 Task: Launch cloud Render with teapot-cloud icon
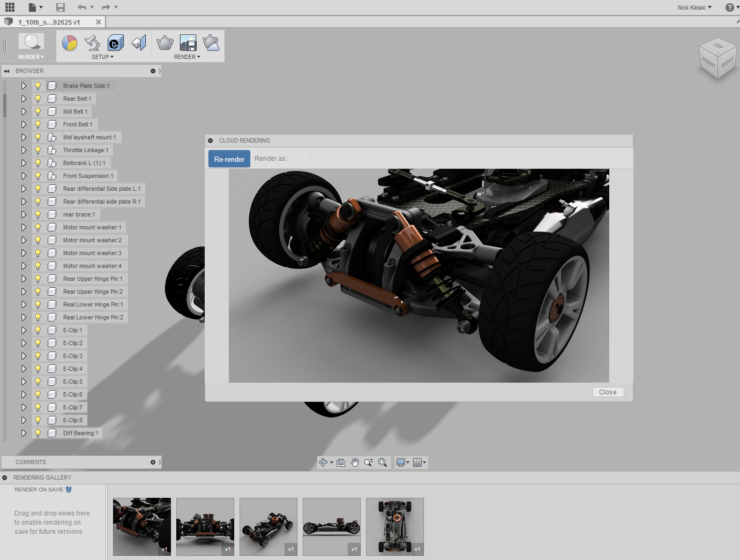point(211,43)
